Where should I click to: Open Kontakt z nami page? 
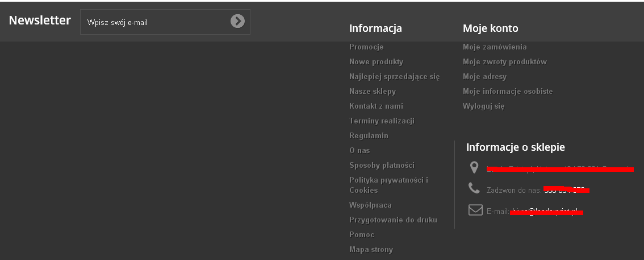pyautogui.click(x=376, y=106)
